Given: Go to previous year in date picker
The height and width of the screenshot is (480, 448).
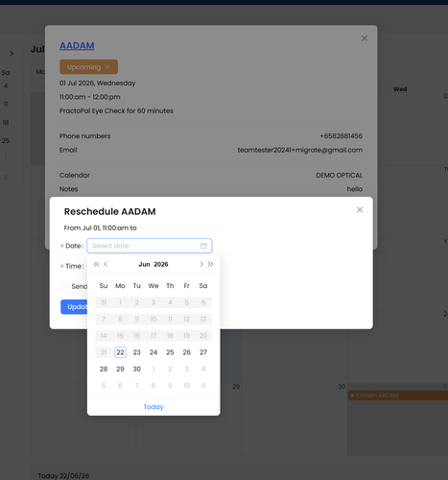Looking at the screenshot, I should pos(96,264).
